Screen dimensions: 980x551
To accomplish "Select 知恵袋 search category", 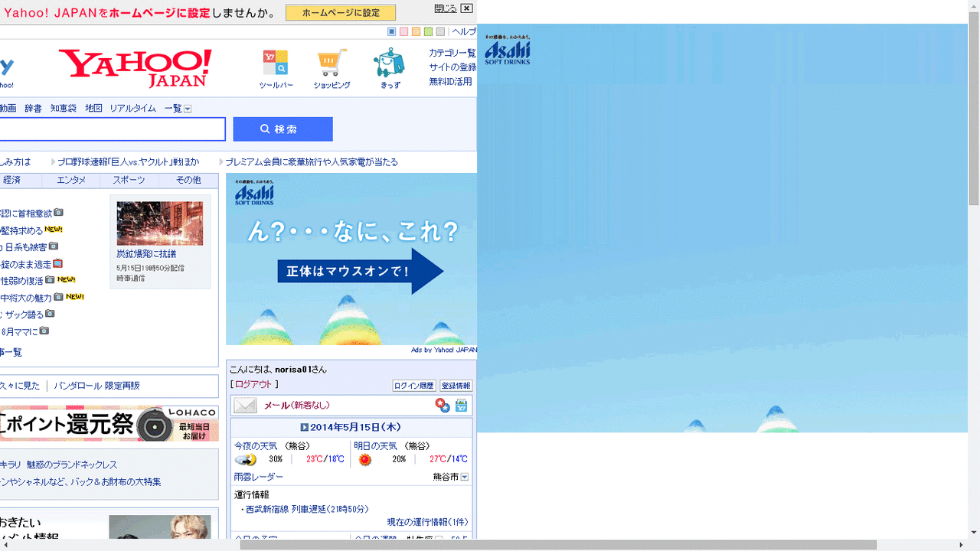I will click(x=64, y=109).
